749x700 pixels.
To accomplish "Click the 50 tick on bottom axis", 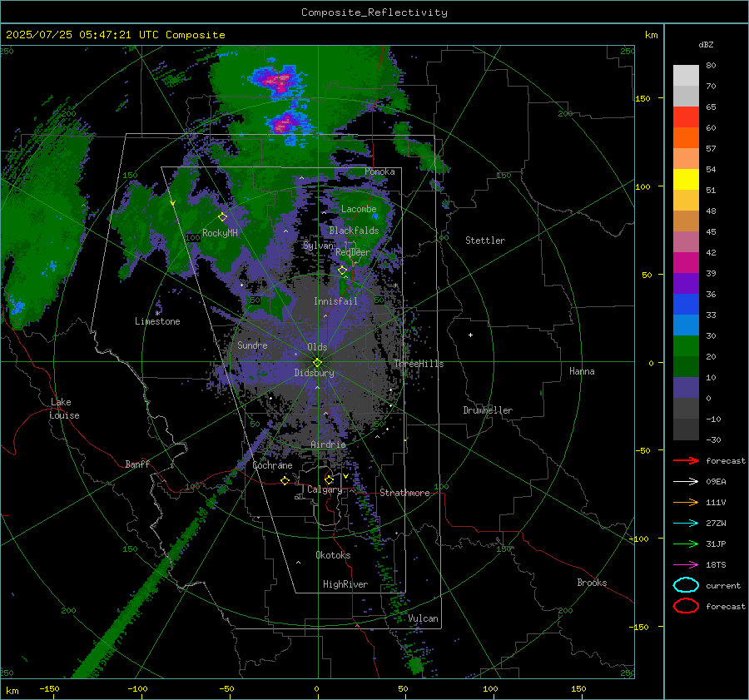I will click(403, 689).
